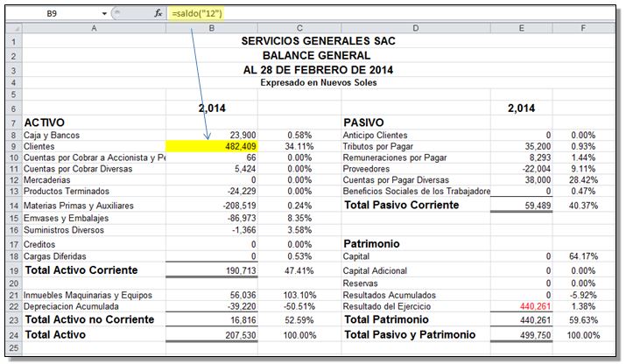This screenshot has width=626, height=364.
Task: Click the Patrimonio heading cell
Action: [x=372, y=244]
